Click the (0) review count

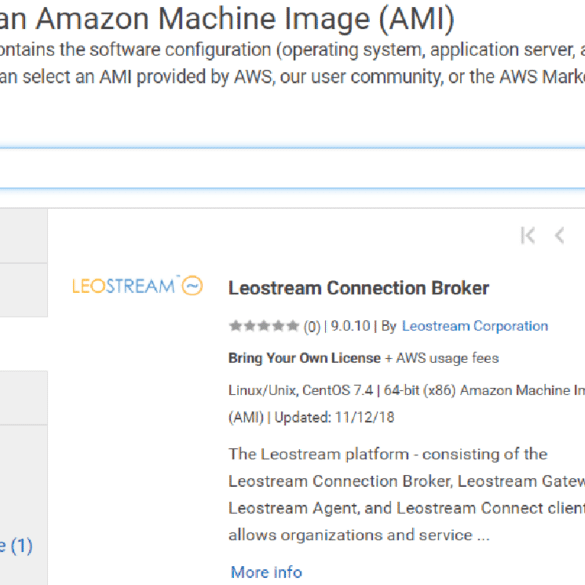coord(312,327)
